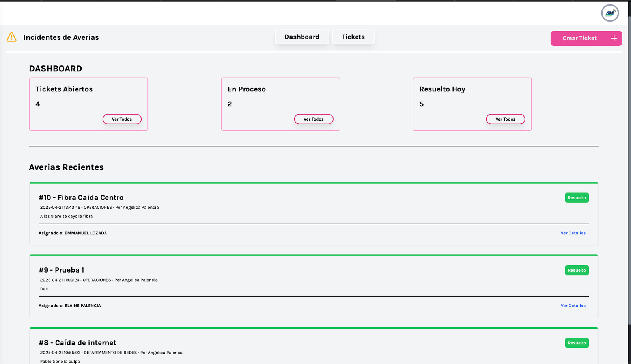Click Ver Todos under En Proceso
This screenshot has height=364, width=631.
(x=314, y=119)
